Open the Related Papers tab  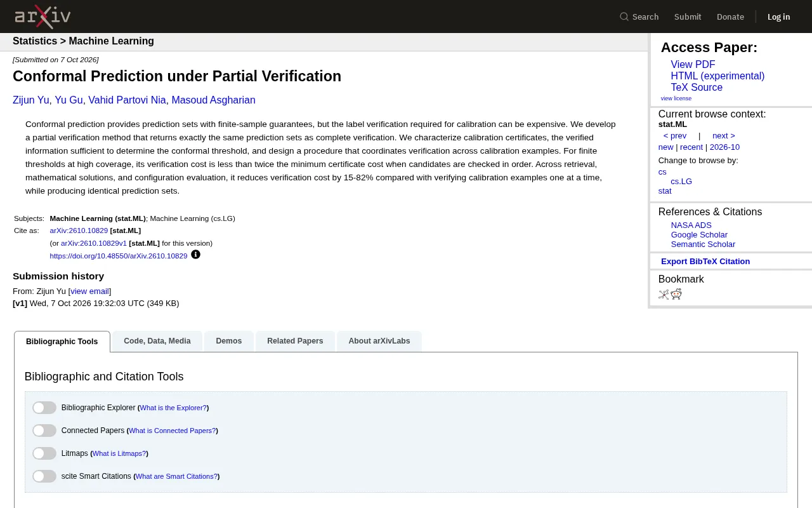pyautogui.click(x=295, y=341)
